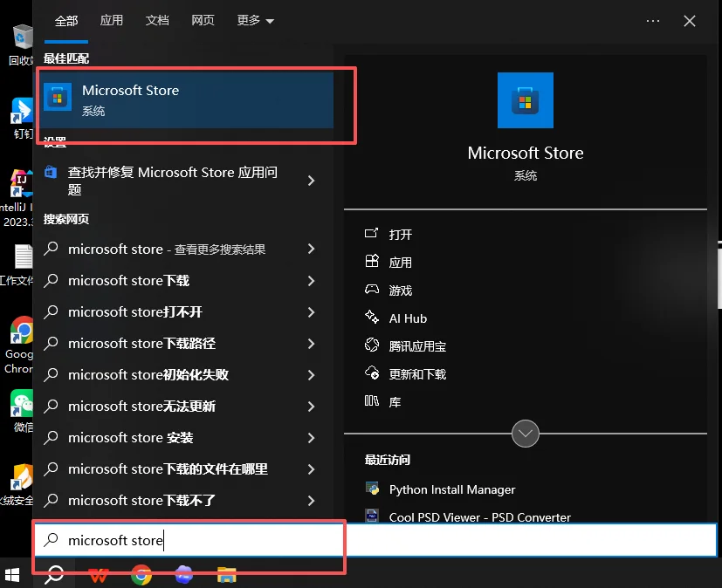Expand arrow for microsoft store 安装
The width and height of the screenshot is (722, 588).
[312, 438]
